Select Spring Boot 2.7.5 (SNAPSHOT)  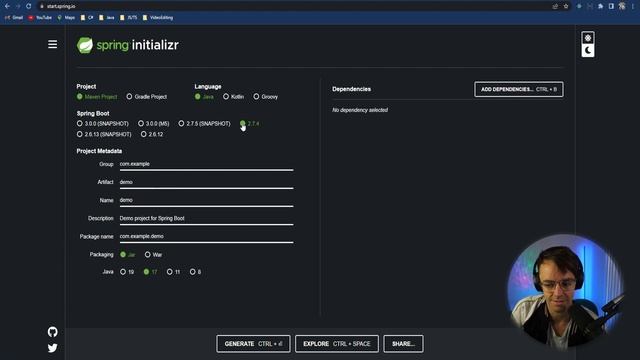pos(204,123)
